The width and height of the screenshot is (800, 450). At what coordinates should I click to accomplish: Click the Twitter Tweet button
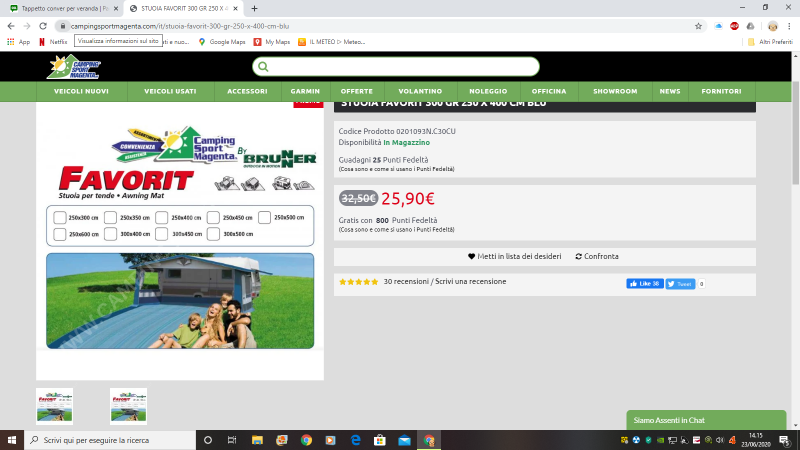[680, 284]
